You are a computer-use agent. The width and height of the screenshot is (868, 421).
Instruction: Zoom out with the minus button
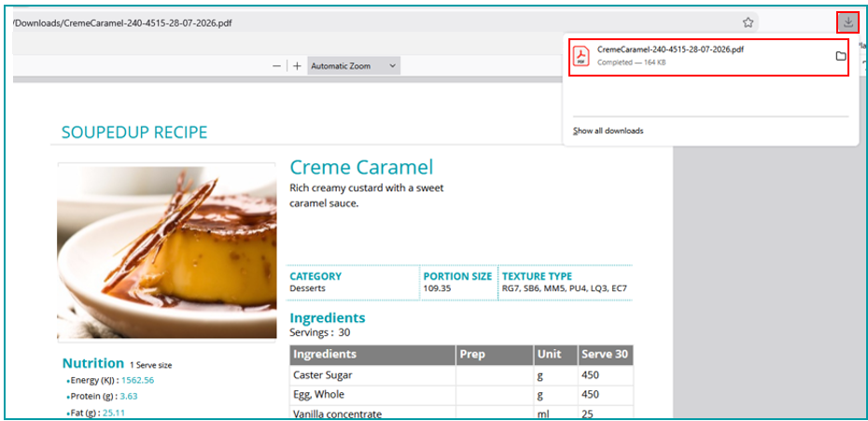pos(277,66)
